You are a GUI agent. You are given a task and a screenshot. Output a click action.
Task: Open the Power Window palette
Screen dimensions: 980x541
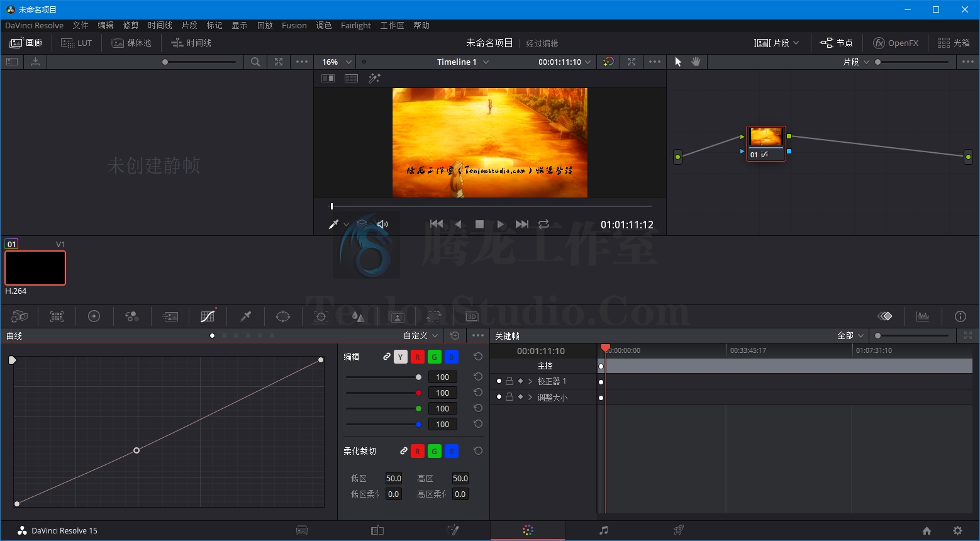click(x=283, y=316)
